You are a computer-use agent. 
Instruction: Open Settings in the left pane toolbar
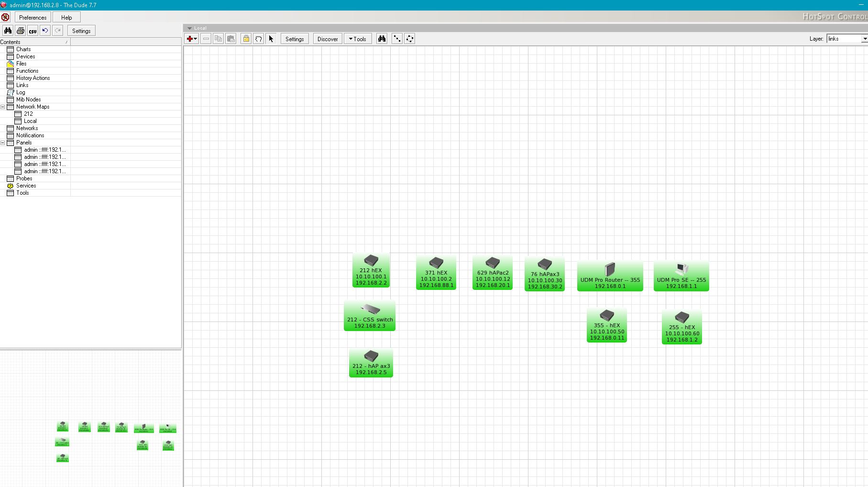(x=81, y=31)
